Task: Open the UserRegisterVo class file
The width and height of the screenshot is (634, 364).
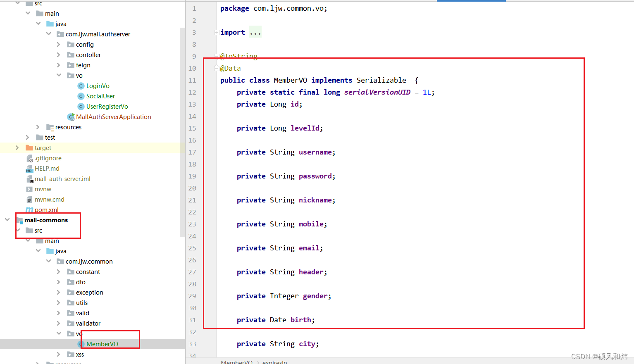Action: click(x=107, y=107)
